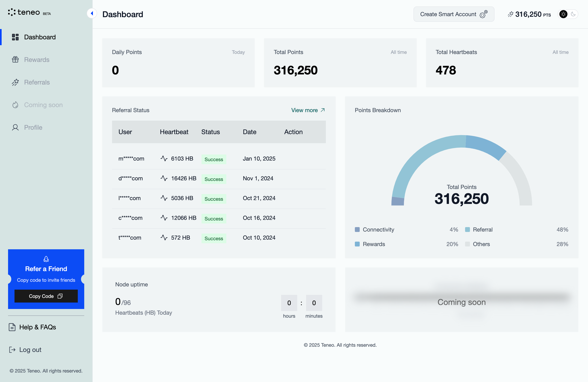Click the Heartbeat column header
Viewport: 588px width, 382px height.
(174, 132)
